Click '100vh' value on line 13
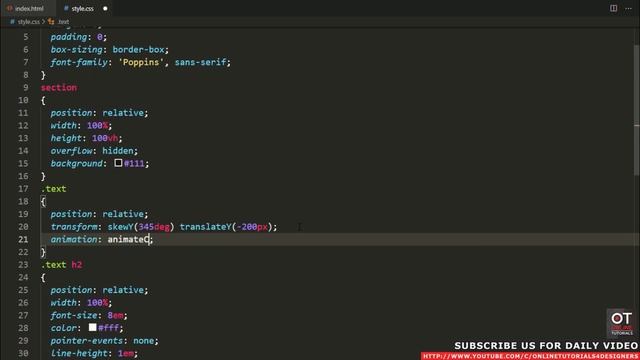The height and width of the screenshot is (360, 640). pos(105,138)
